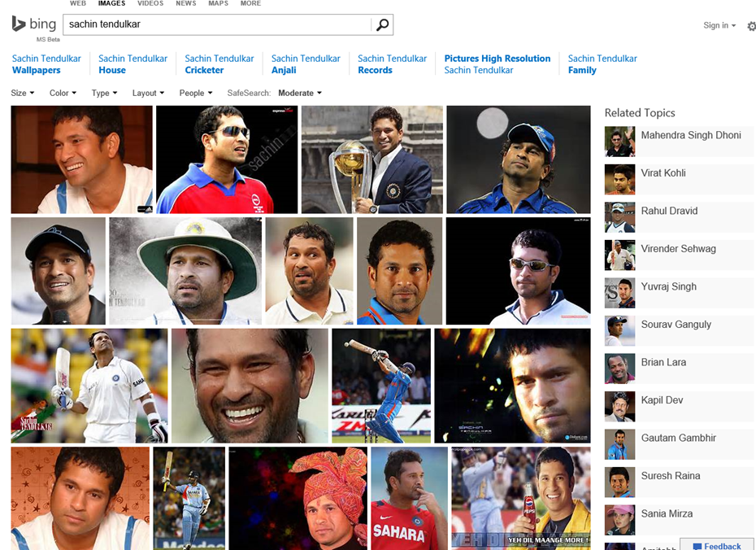Click the Bing logo
The height and width of the screenshot is (550, 756).
click(34, 24)
